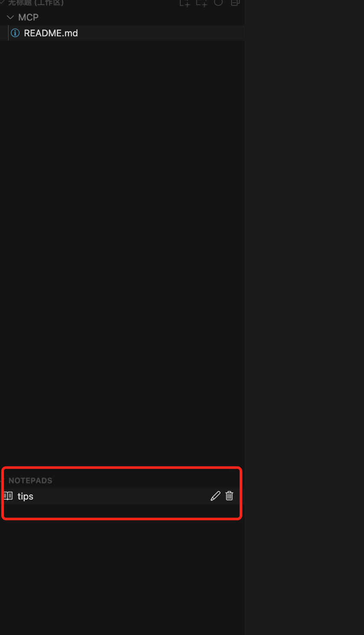The width and height of the screenshot is (364, 635).
Task: Toggle the 无标题 (工作区) workspace chevron
Action: pos(2,2)
